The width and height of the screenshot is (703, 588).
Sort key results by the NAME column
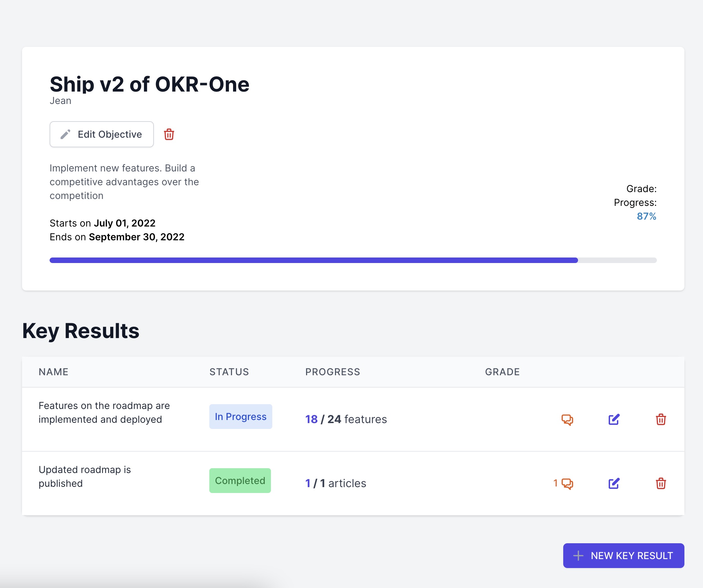(53, 372)
